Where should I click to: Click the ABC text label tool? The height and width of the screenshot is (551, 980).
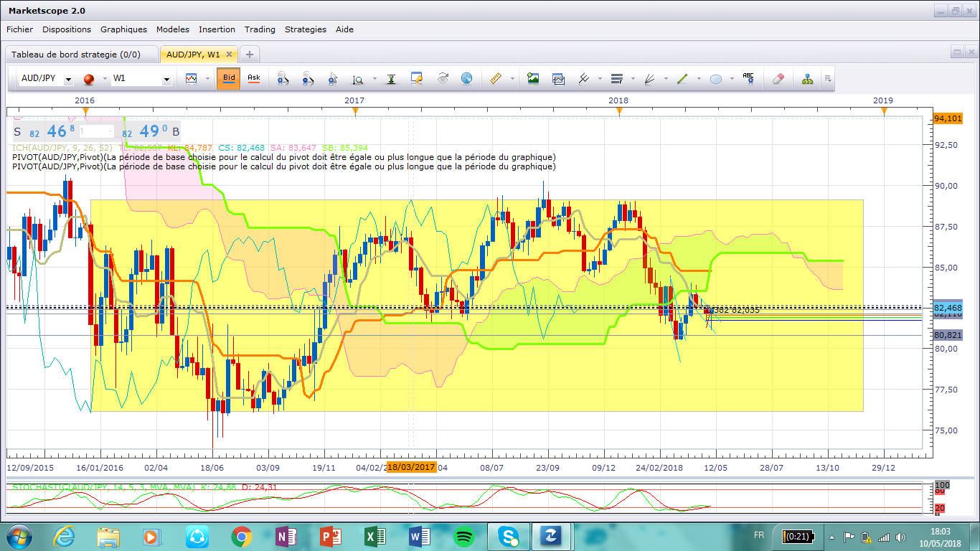pyautogui.click(x=748, y=79)
